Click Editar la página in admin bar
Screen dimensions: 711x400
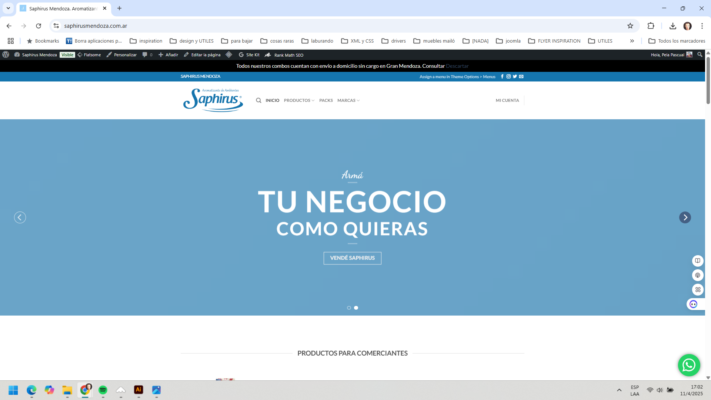pyautogui.click(x=202, y=55)
